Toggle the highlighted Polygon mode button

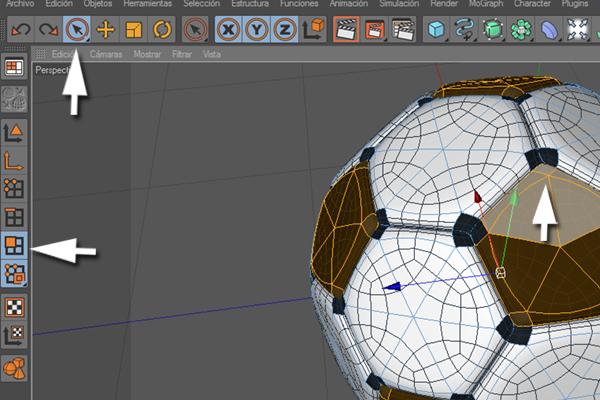(14, 245)
